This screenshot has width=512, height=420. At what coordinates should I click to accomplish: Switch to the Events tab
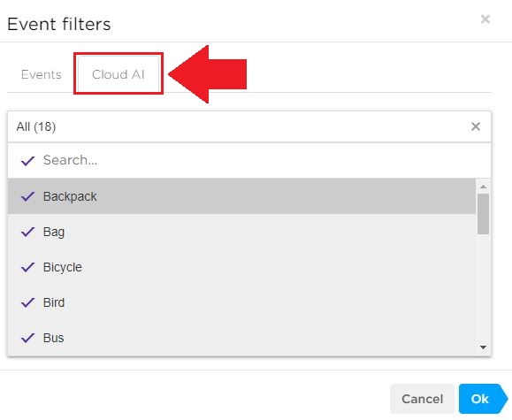[x=42, y=74]
